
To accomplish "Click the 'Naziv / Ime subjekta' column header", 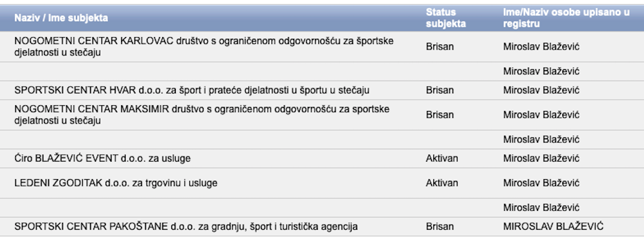I will (x=61, y=18).
